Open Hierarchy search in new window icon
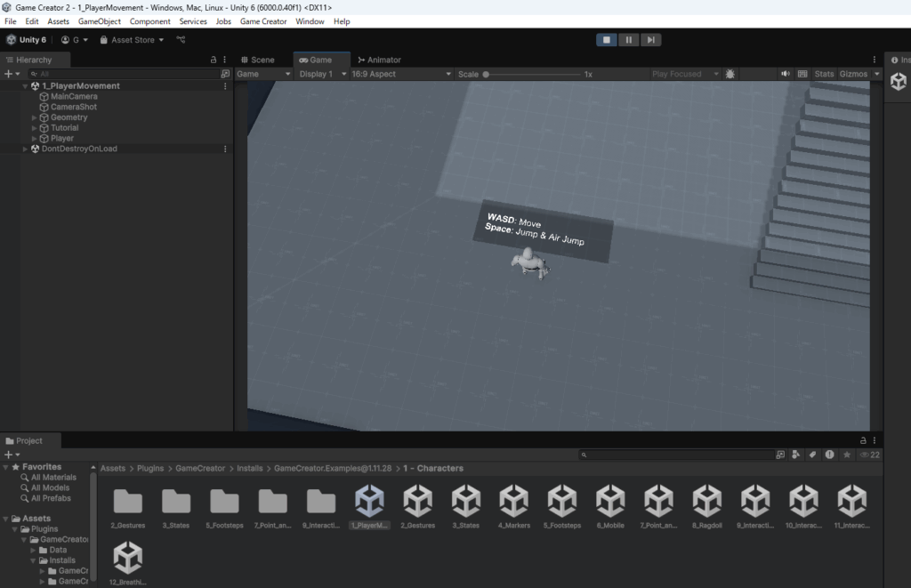Viewport: 911px width, 588px height. pos(225,74)
